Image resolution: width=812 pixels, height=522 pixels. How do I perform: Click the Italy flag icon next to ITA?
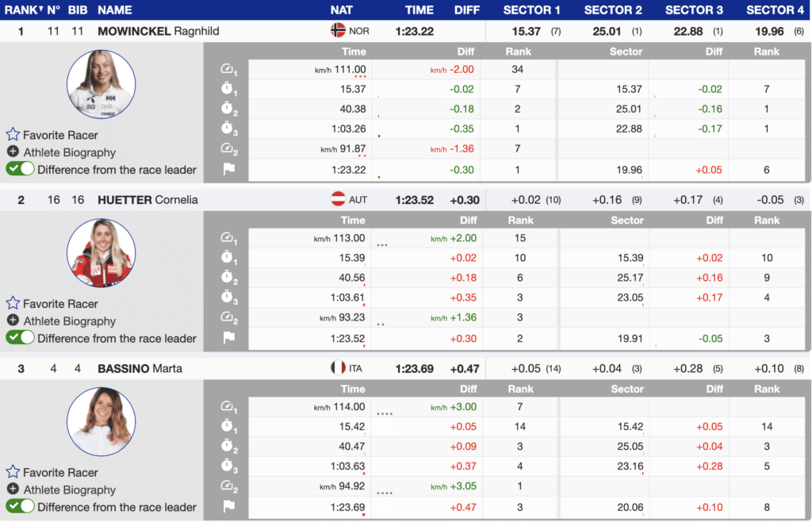coord(338,368)
